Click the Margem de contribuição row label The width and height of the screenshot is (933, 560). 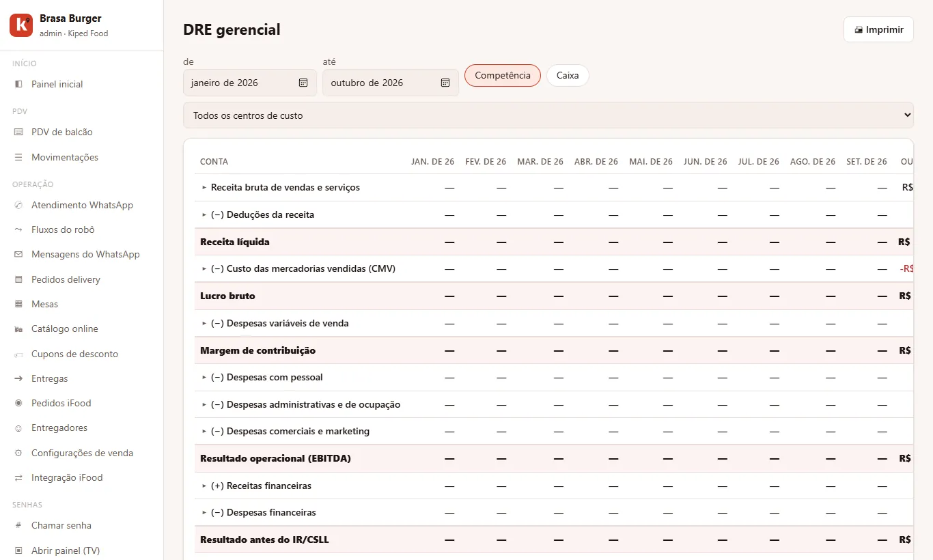pyautogui.click(x=258, y=350)
